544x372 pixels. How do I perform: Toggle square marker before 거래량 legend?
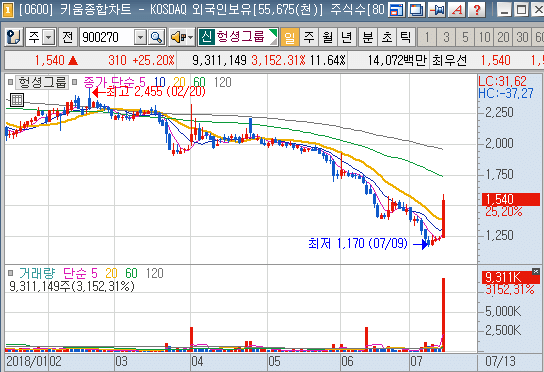10,273
